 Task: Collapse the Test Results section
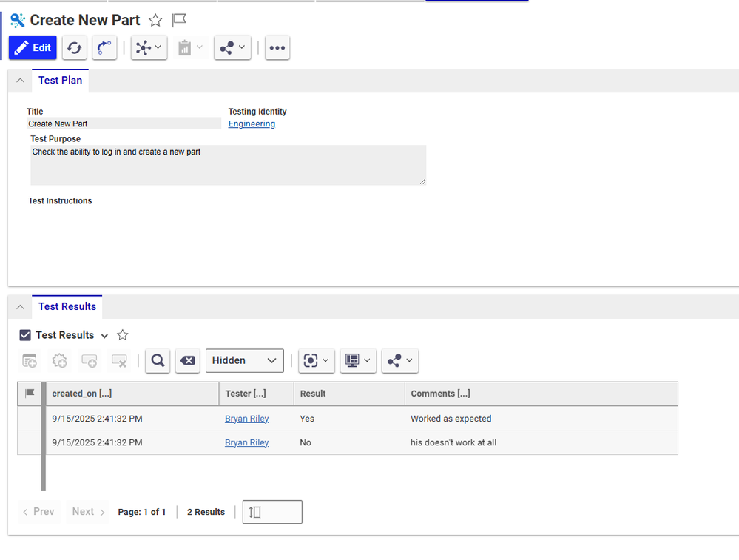point(20,307)
